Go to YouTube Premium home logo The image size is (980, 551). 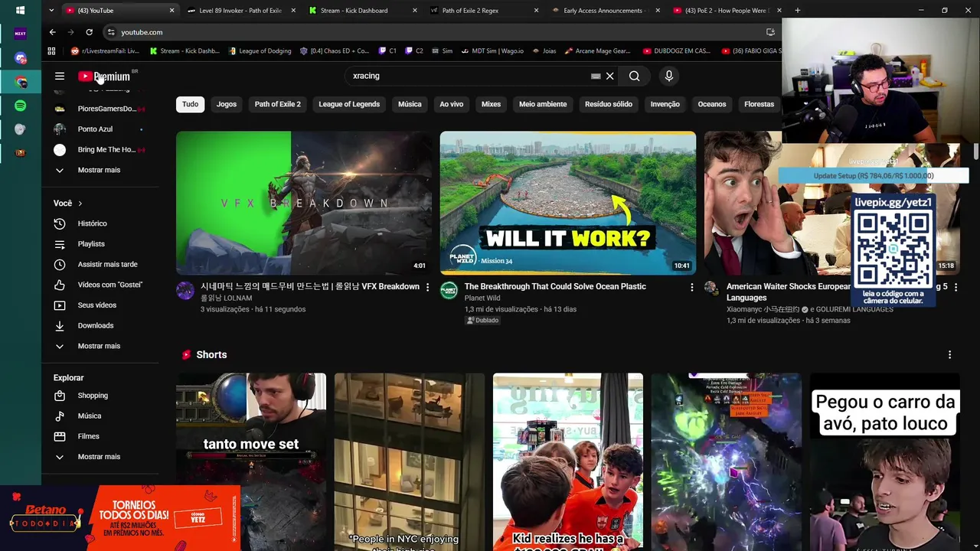coord(104,76)
